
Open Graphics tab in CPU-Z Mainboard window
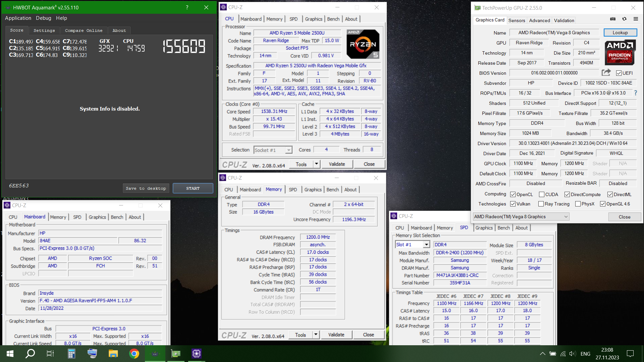click(x=97, y=217)
